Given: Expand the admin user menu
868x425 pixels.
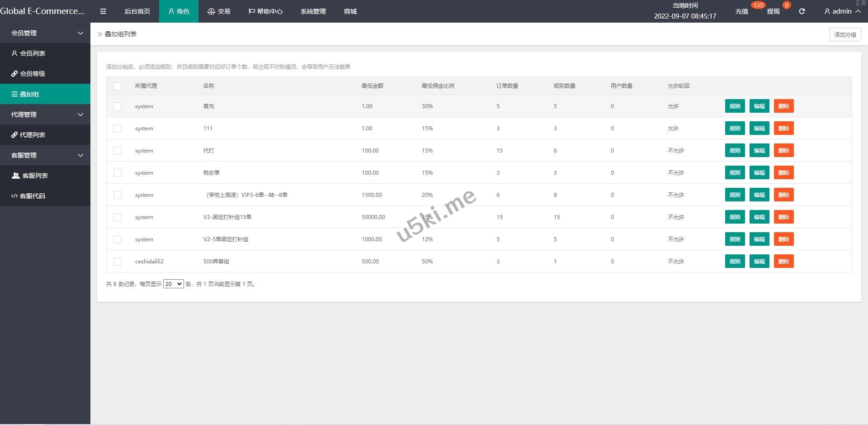Looking at the screenshot, I should click(x=842, y=11).
